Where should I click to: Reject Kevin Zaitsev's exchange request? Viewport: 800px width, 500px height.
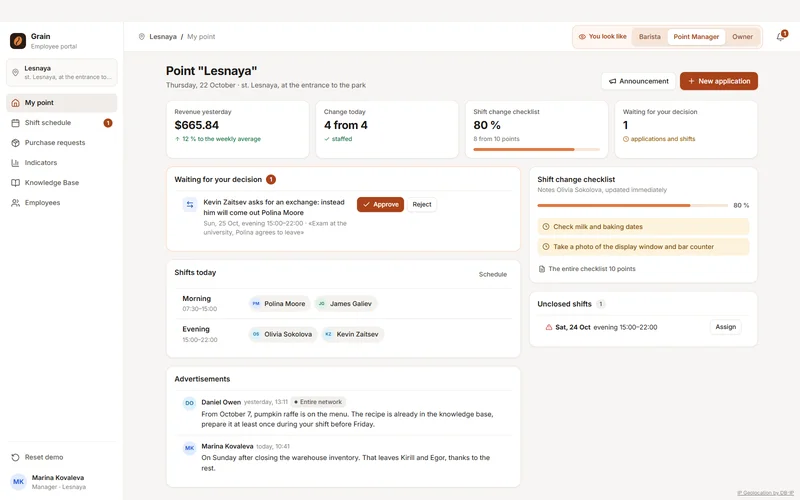coord(422,205)
